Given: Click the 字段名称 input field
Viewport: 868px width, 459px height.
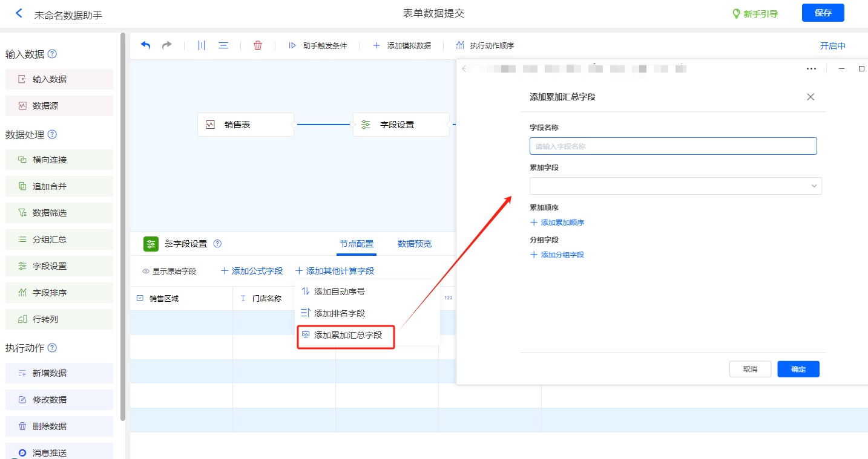Looking at the screenshot, I should pos(672,146).
